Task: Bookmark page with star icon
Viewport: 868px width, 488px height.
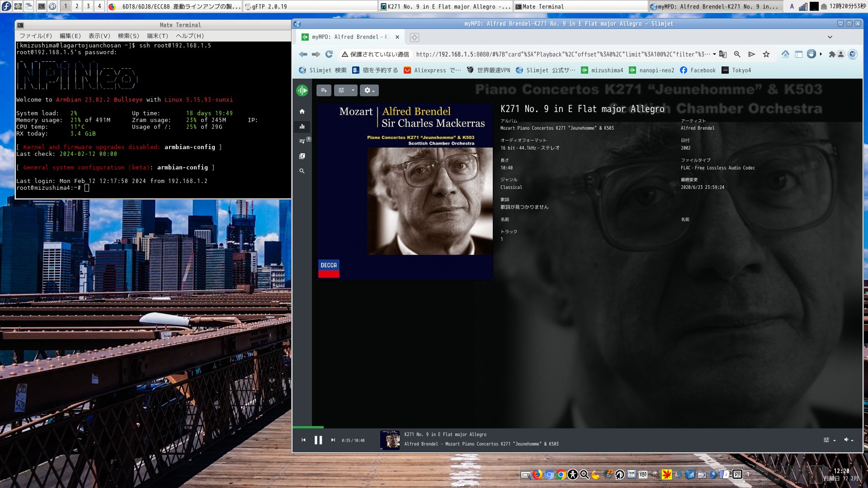Action: point(766,54)
